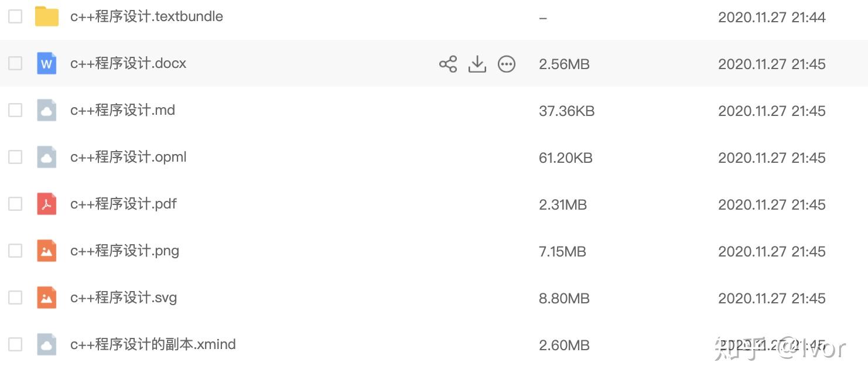Open the file named c++程序设计.md
This screenshot has width=868, height=383.
(x=122, y=110)
